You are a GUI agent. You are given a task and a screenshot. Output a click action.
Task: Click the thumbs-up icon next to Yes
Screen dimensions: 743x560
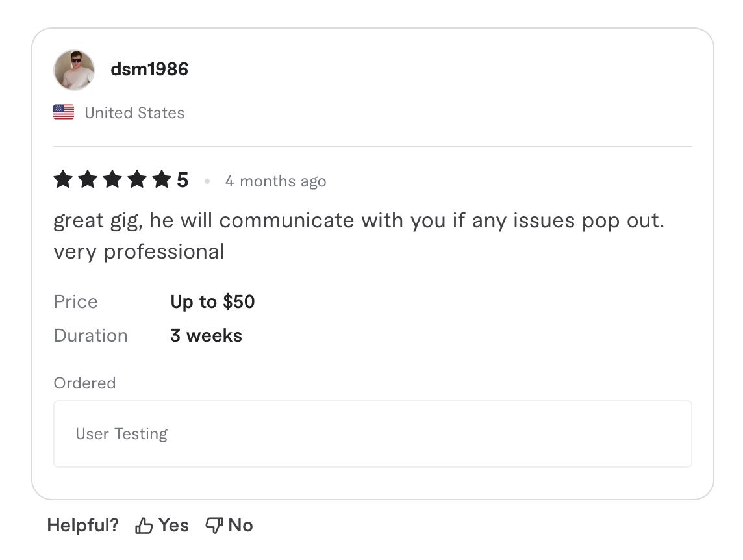144,525
